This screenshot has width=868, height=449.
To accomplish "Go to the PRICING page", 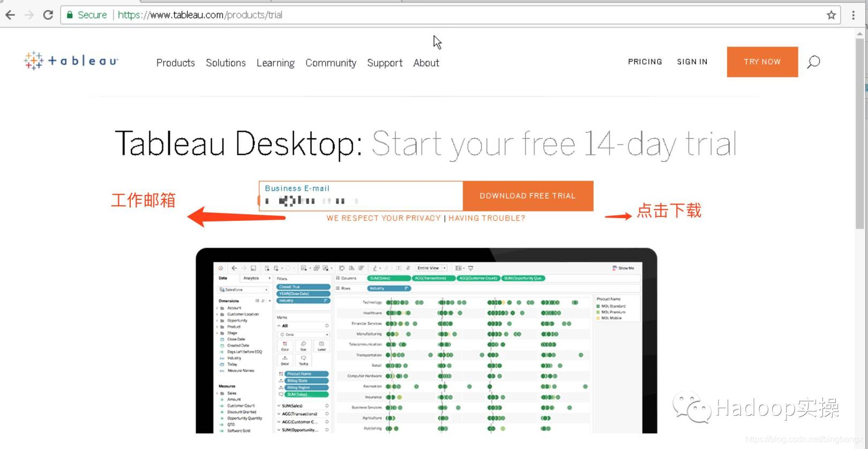I will point(645,62).
